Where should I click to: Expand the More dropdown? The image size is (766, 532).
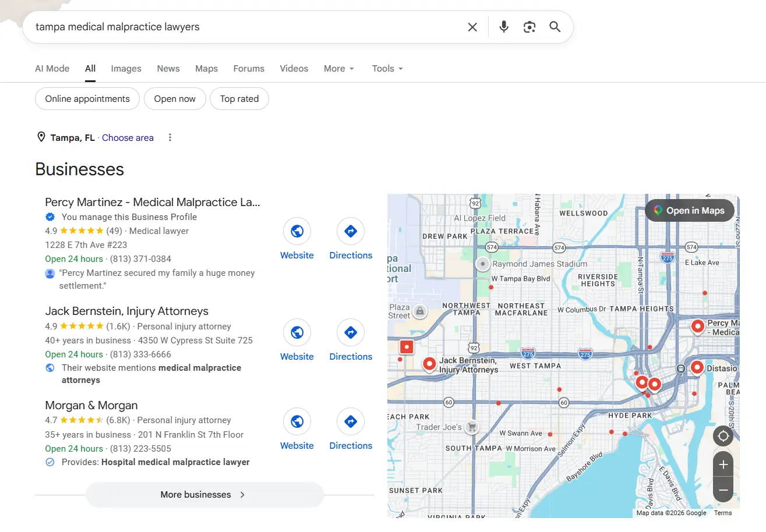[x=339, y=69]
